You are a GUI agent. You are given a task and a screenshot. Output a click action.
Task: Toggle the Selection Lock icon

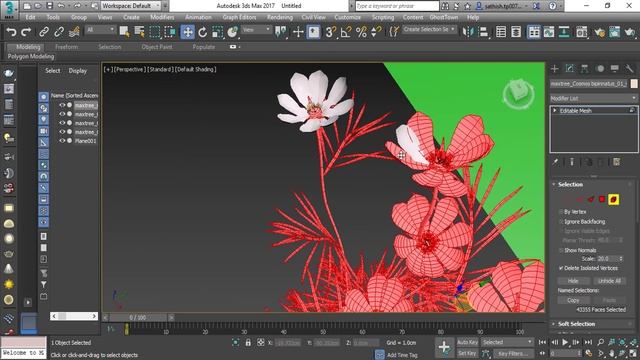[x=248, y=343]
